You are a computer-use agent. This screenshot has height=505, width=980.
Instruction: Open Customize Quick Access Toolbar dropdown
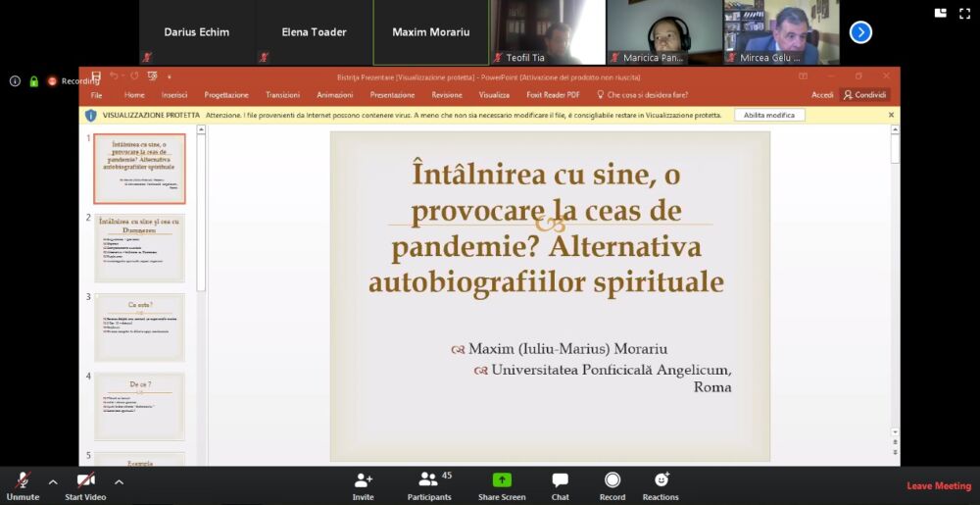tap(169, 76)
